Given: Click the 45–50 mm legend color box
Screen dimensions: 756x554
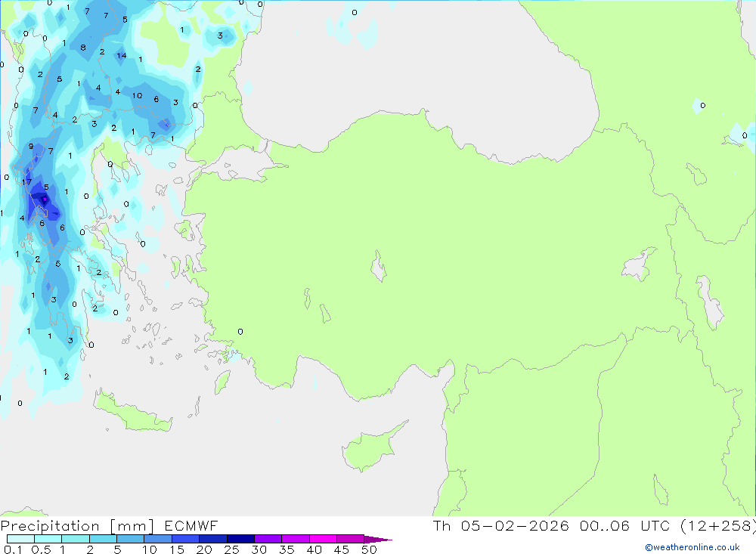Looking at the screenshot, I should 351,539.
